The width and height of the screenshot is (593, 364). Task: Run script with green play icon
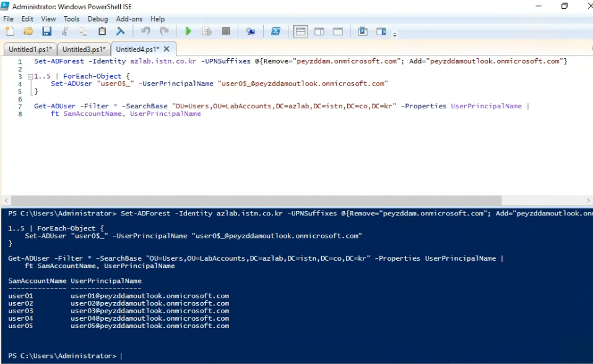point(188,32)
